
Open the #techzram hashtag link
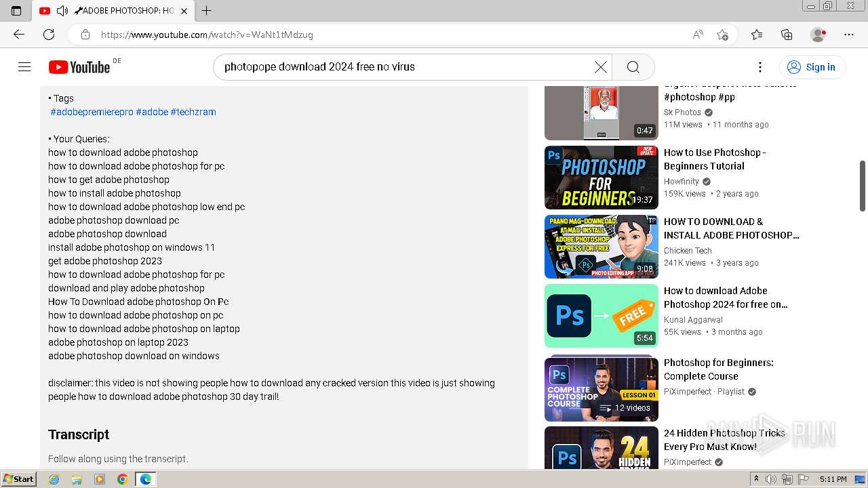[193, 112]
